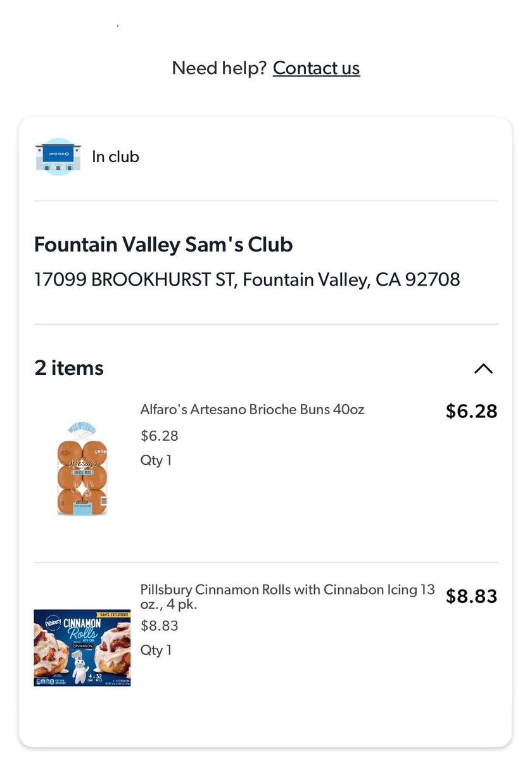Screen dimensions: 532x760
Task: Open the Artesano Brioche Buns product image
Action: (82, 468)
